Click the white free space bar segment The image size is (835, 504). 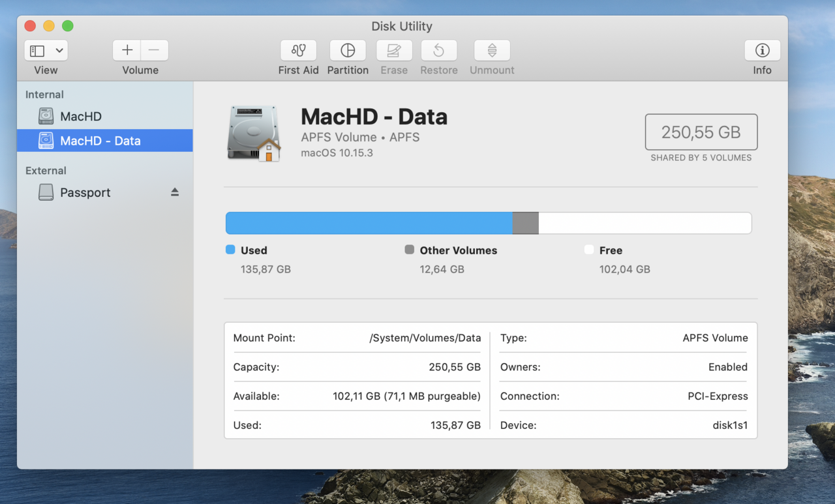tap(645, 223)
